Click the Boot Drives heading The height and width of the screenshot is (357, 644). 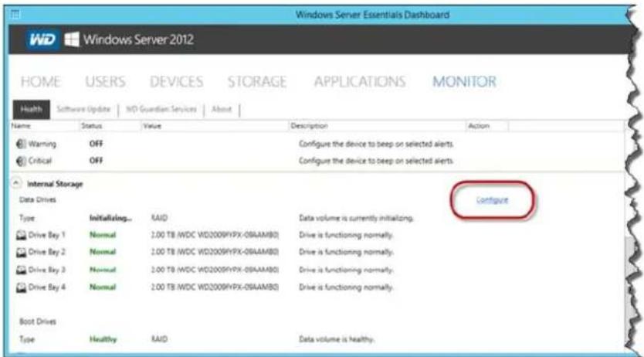coord(37,321)
